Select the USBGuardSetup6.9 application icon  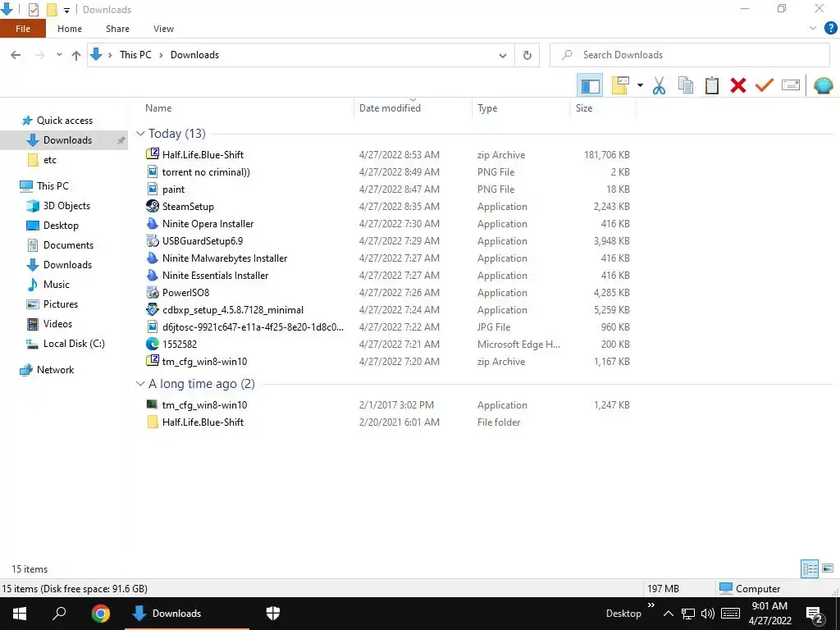click(152, 240)
